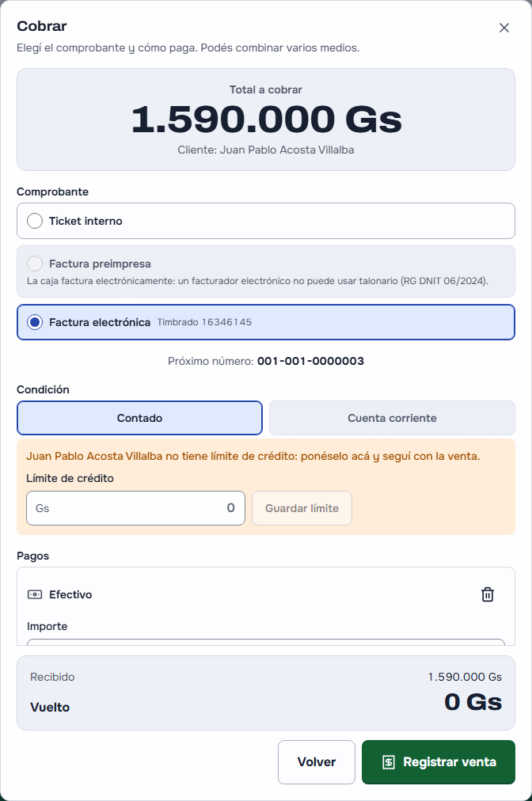Select the Ticket interno radio button
The width and height of the screenshot is (532, 801).
click(35, 221)
